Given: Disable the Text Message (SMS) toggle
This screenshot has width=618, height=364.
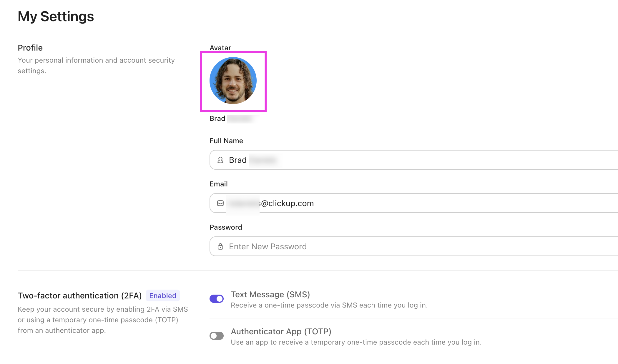Looking at the screenshot, I should 217,299.
